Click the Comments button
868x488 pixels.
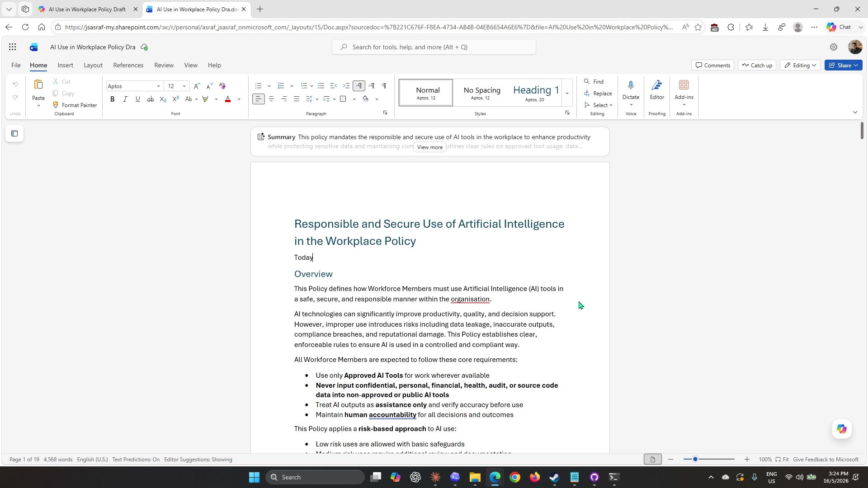pos(712,65)
